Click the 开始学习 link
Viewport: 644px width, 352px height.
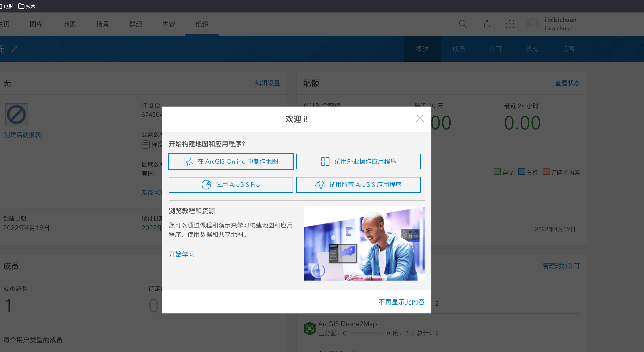tap(182, 254)
